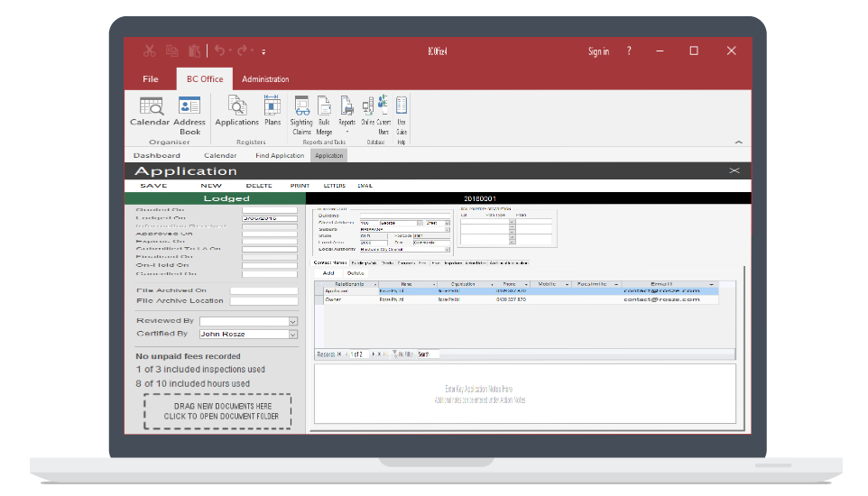
Task: Collapse the ribbon with the chevron
Action: [738, 142]
